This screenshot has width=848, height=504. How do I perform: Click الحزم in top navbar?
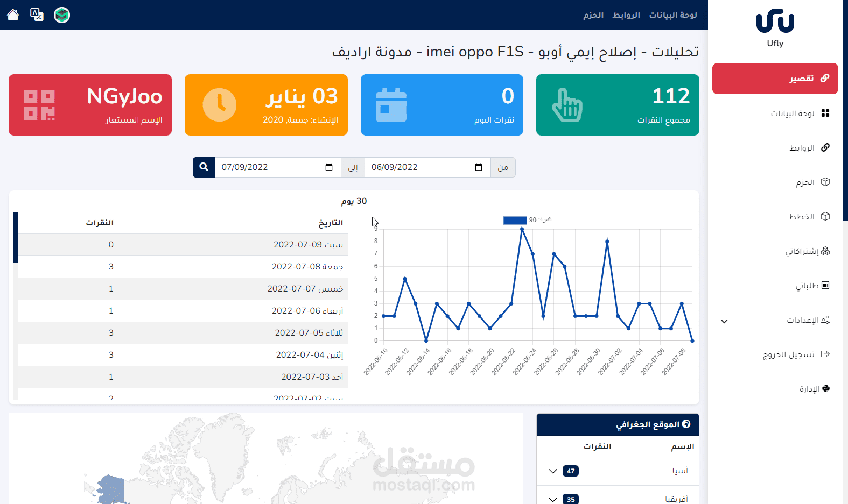coord(593,15)
